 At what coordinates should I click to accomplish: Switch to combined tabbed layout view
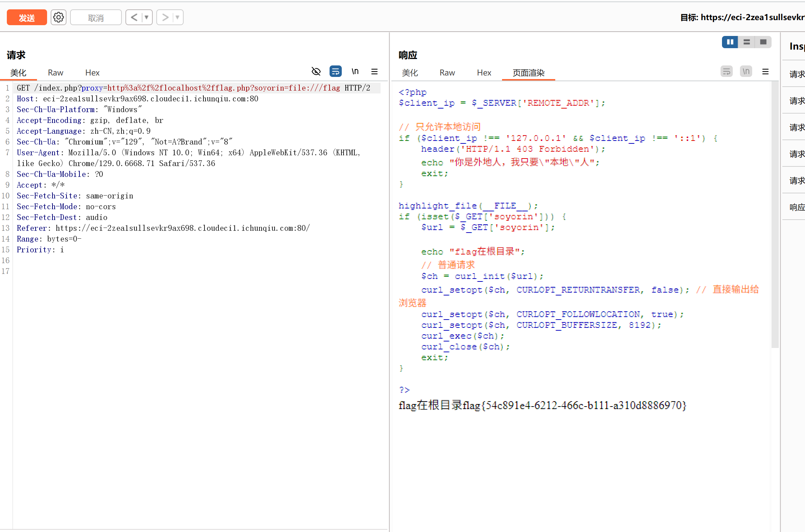(x=763, y=42)
